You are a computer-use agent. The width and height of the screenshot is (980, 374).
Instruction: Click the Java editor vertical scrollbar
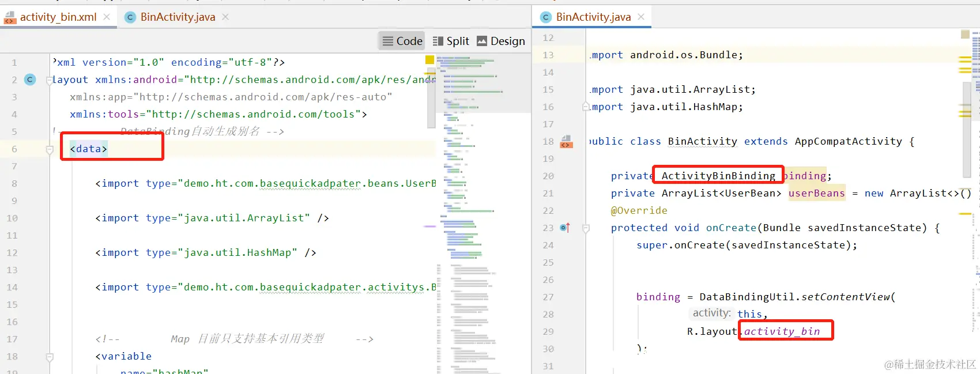tap(967, 130)
